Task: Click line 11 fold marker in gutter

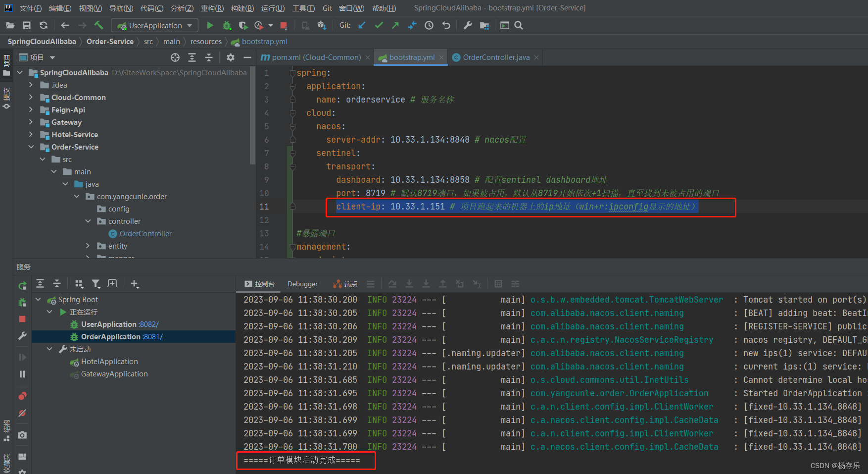Action: 292,207
